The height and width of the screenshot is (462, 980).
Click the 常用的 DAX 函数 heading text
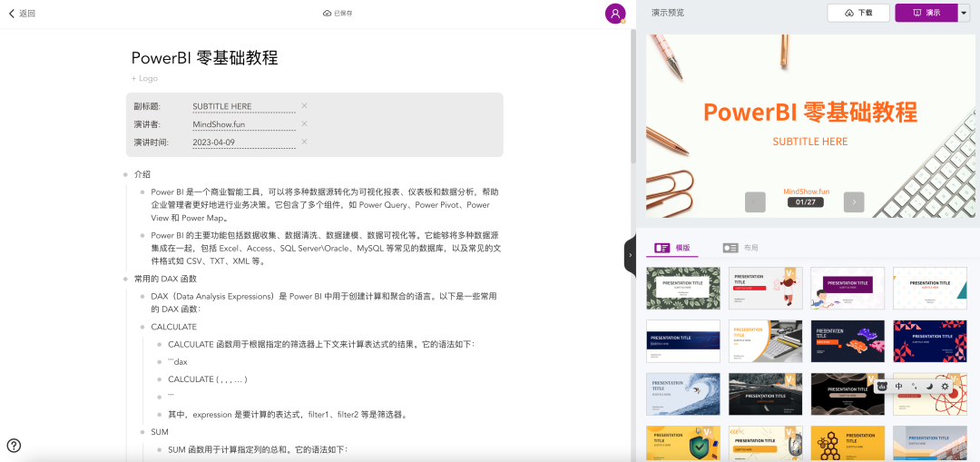coord(166,279)
